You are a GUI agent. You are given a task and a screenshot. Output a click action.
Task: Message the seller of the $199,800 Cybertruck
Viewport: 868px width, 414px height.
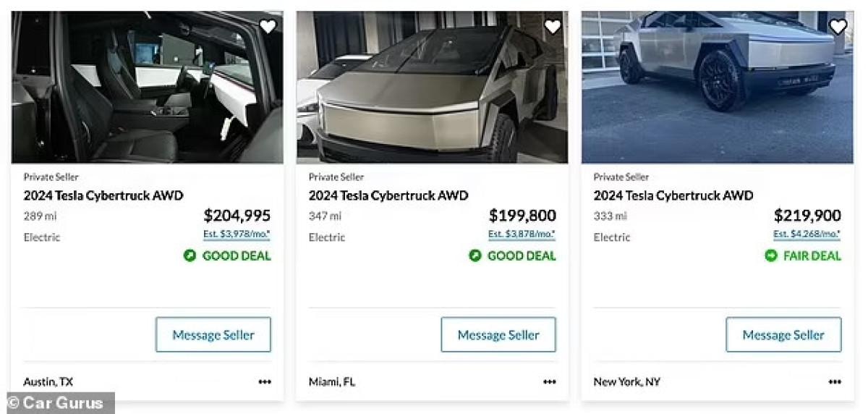click(498, 335)
